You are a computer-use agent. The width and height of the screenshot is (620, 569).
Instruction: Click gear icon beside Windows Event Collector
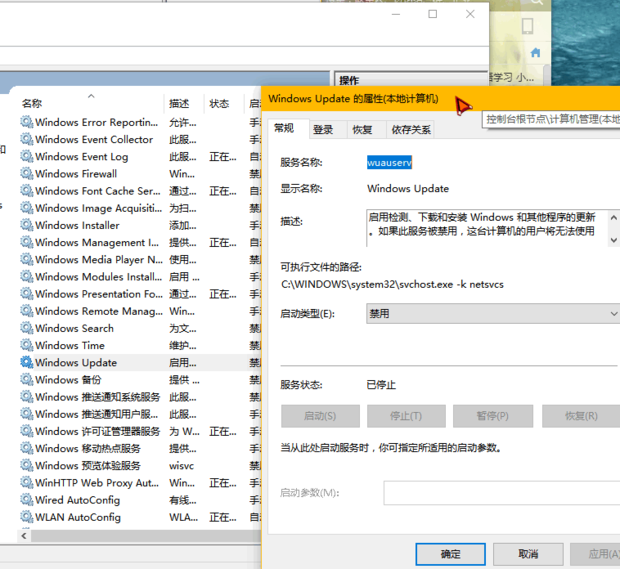pyautogui.click(x=26, y=139)
